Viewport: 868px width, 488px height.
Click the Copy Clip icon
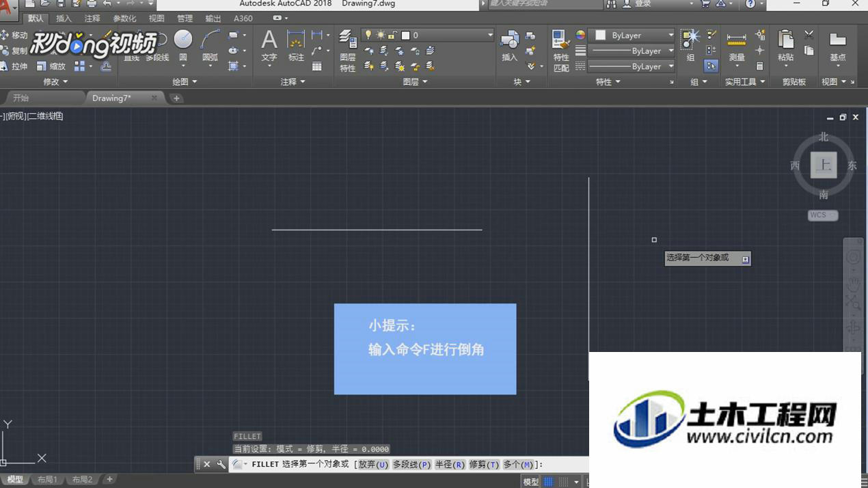coord(809,51)
